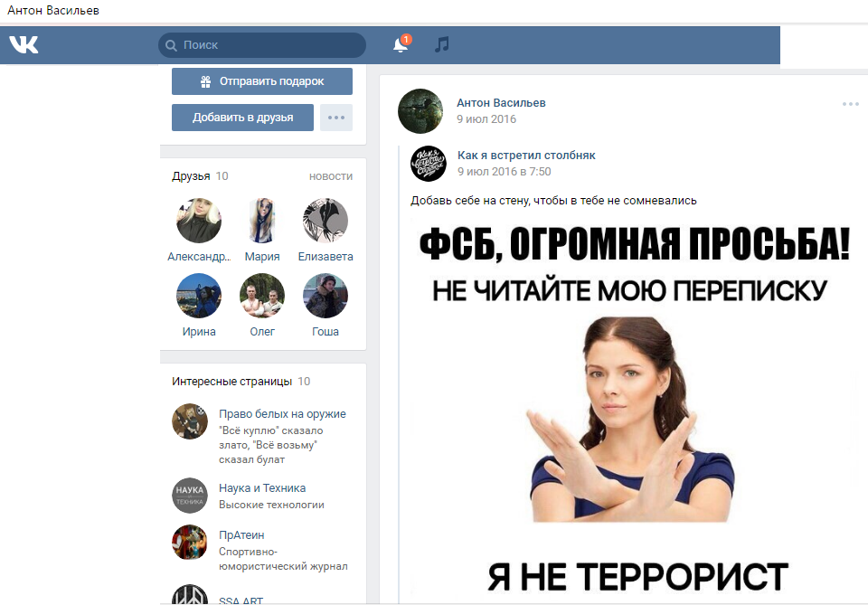Open the Друзья section header
The width and height of the screenshot is (868, 605).
(191, 176)
